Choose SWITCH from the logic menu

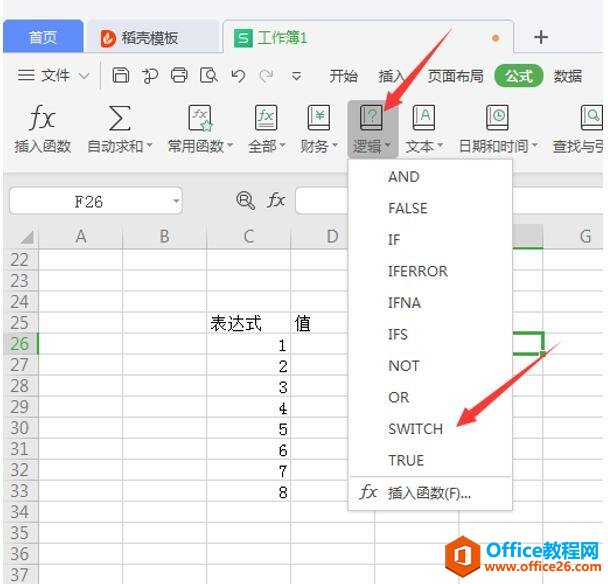(430, 429)
